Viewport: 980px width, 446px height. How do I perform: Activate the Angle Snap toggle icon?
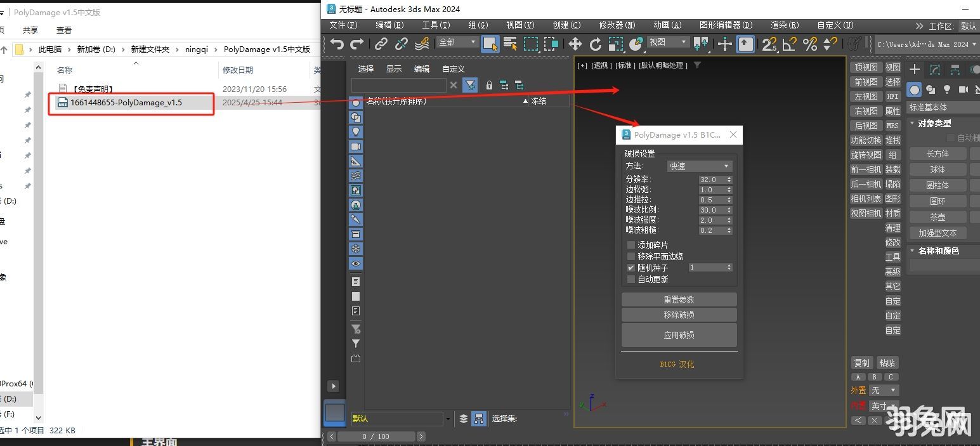click(x=790, y=44)
